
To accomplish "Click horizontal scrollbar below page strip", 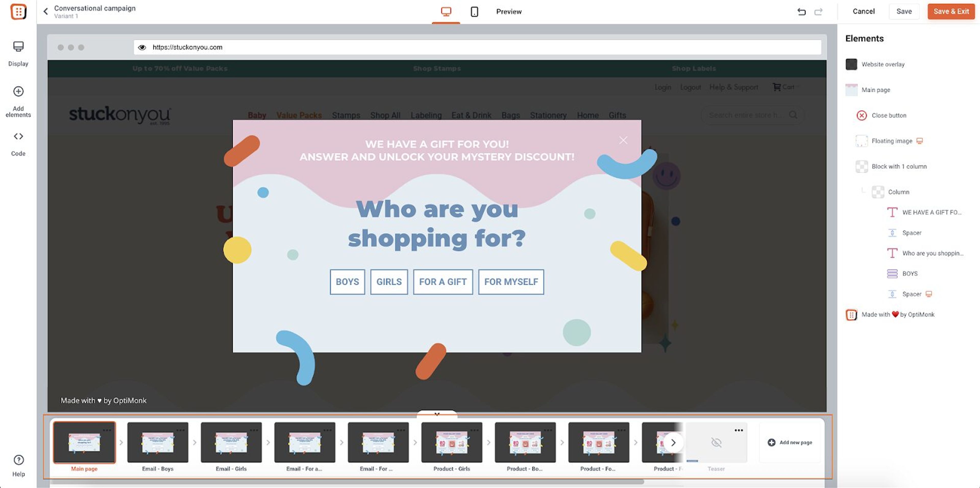I will (347, 482).
